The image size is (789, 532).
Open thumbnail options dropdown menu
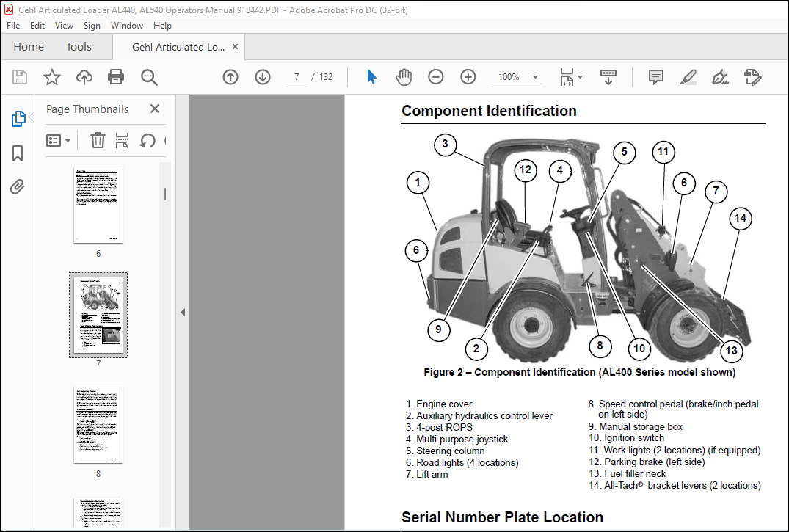click(x=58, y=140)
